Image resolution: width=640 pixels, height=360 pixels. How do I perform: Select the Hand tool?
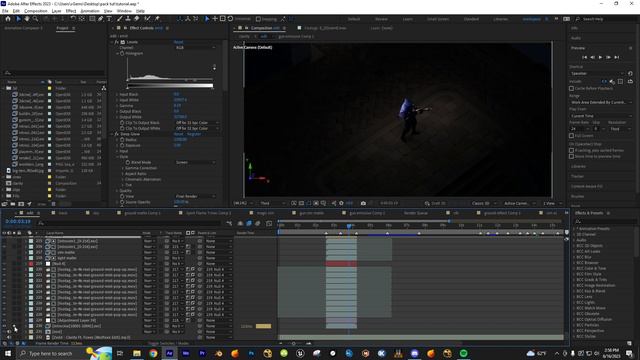click(x=27, y=19)
